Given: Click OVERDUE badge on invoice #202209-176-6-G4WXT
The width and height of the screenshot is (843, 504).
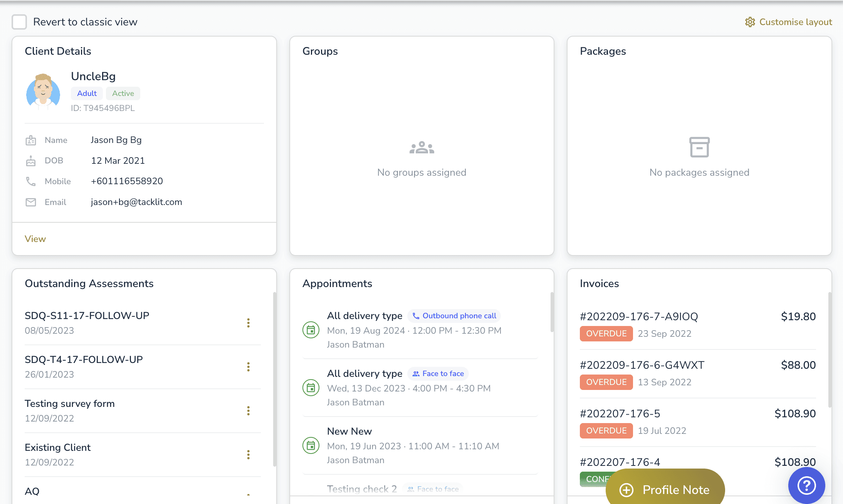Looking at the screenshot, I should (x=606, y=382).
